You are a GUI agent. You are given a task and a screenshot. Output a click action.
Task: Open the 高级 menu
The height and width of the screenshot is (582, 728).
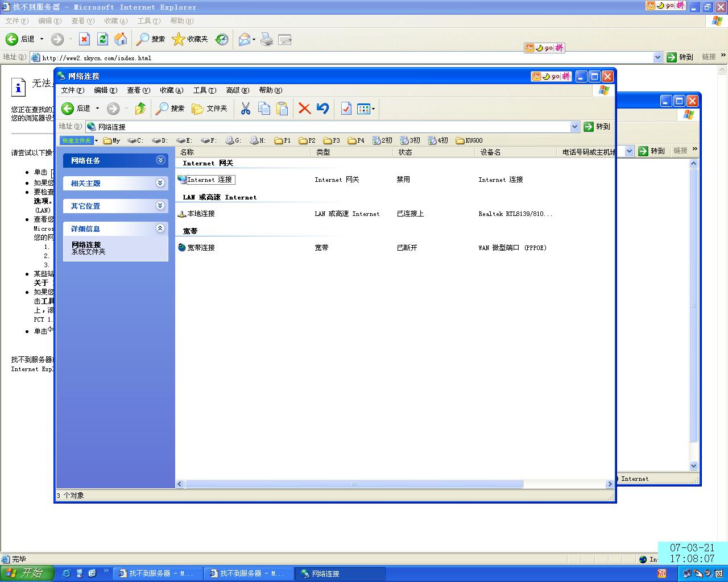pos(237,90)
